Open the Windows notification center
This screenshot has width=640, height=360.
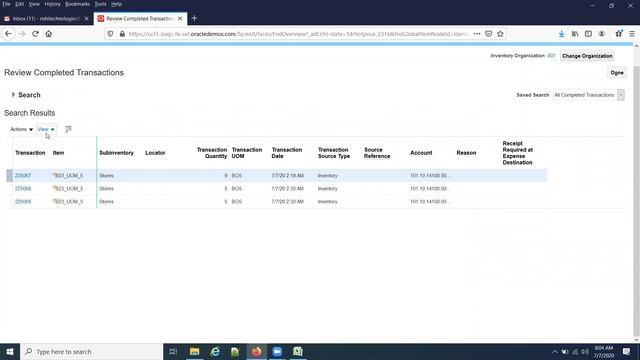[627, 351]
